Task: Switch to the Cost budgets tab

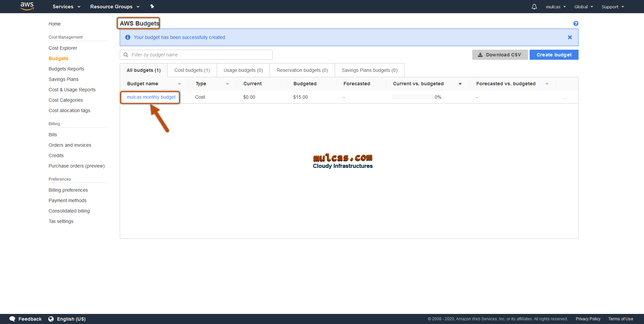Action: tap(192, 70)
